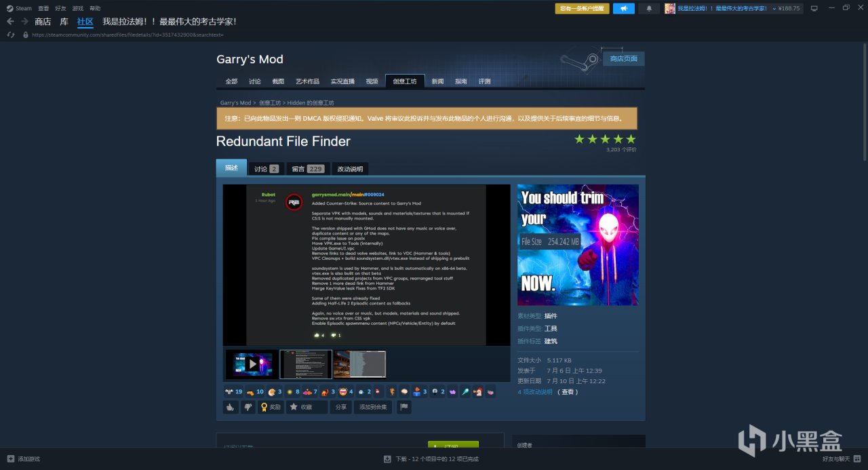
Task: Select the 截图 hub tab
Action: click(278, 81)
